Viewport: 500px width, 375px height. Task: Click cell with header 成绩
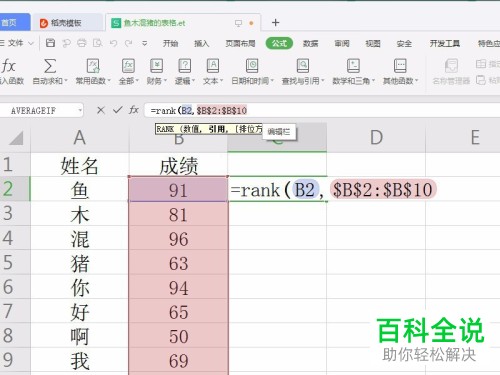[x=178, y=165]
